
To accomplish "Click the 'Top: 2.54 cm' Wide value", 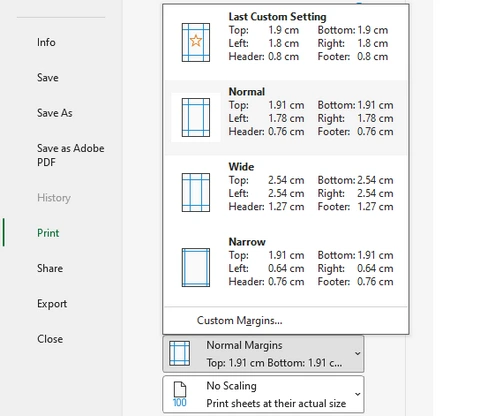I will [266, 180].
